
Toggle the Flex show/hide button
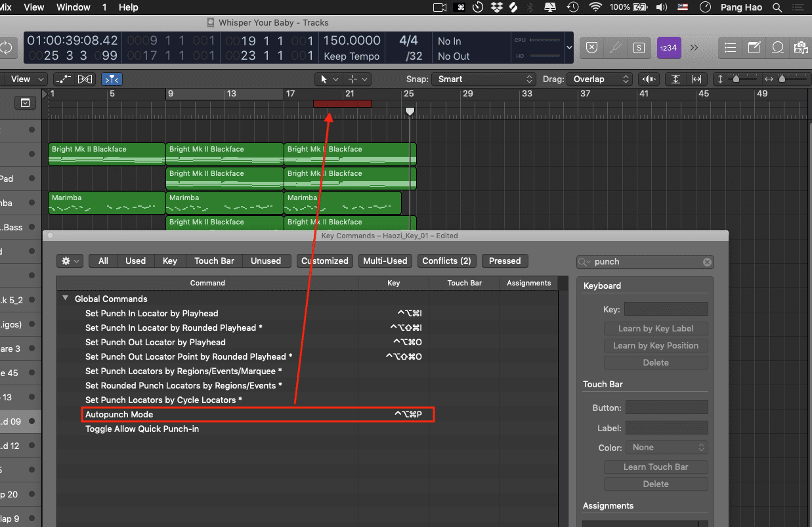pyautogui.click(x=85, y=79)
